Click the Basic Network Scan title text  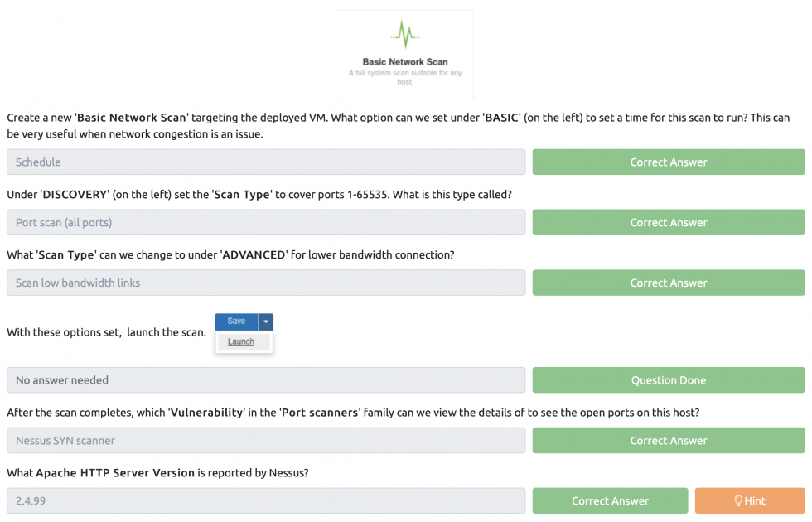coord(405,62)
